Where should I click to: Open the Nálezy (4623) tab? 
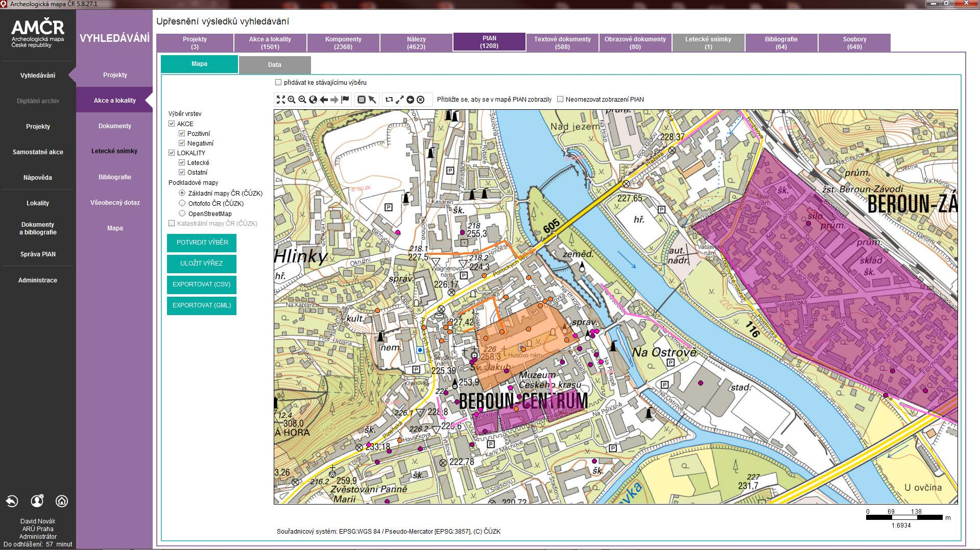click(416, 43)
